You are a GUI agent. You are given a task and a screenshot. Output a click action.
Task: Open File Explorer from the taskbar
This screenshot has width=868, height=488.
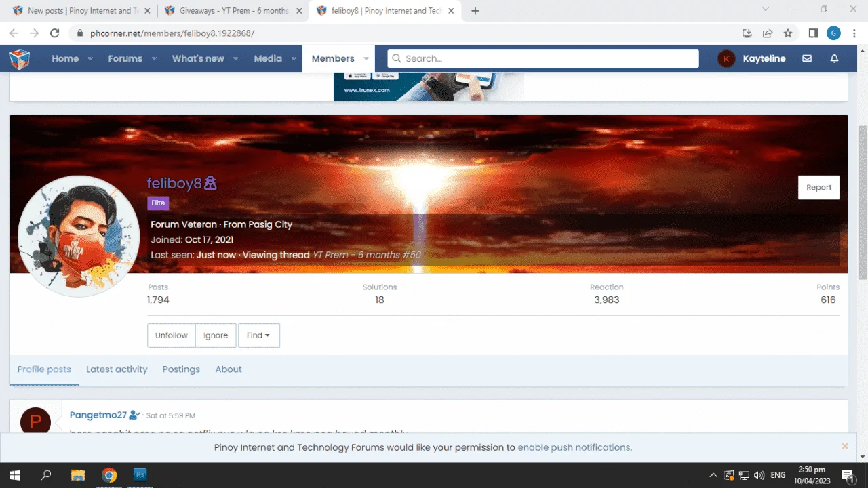(78, 475)
